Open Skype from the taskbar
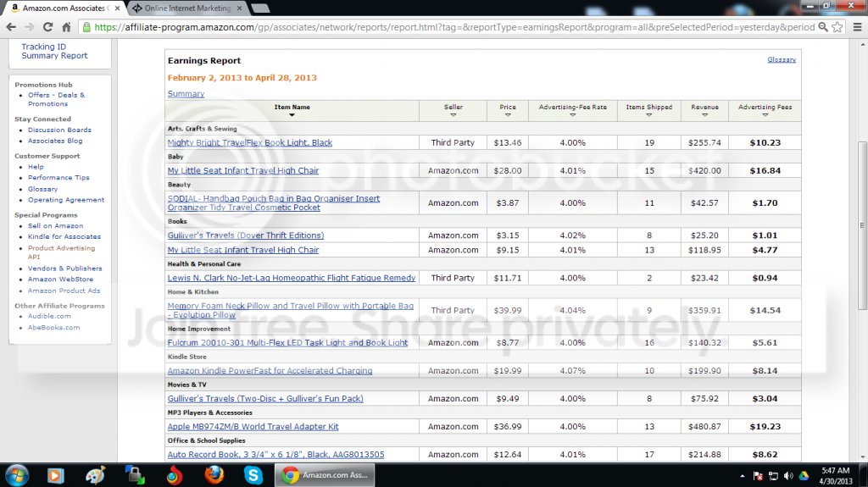This screenshot has width=868, height=487. pyautogui.click(x=253, y=475)
